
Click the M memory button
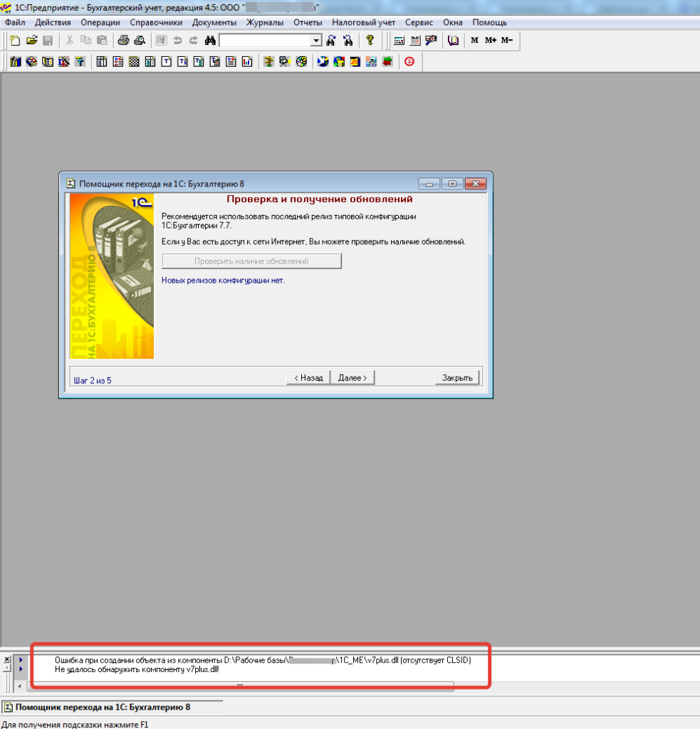click(x=474, y=41)
